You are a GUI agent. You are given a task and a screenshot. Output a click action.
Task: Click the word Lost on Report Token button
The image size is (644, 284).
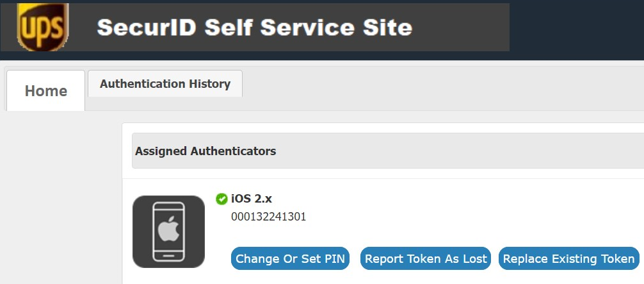pos(475,258)
